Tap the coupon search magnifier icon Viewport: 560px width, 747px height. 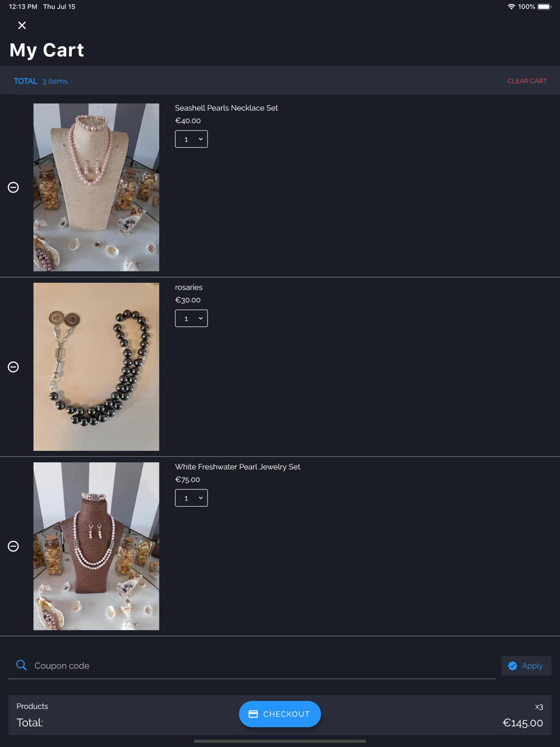pos(21,665)
